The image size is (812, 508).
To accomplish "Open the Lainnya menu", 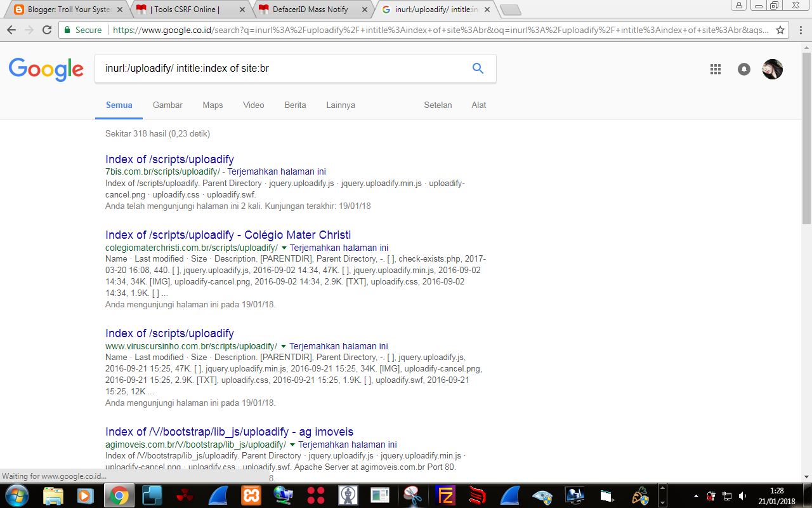I will coord(341,105).
